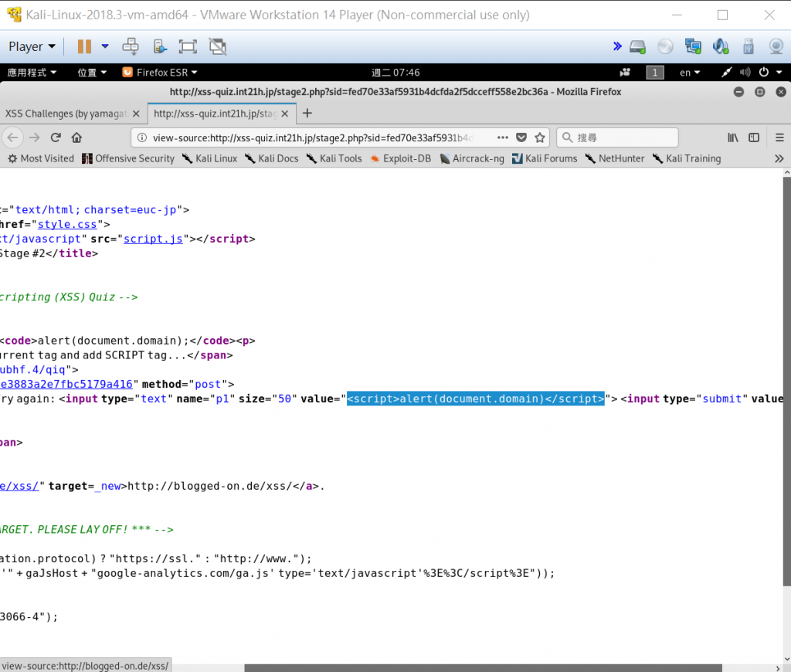Open the Exploit-DB bookmark
The width and height of the screenshot is (791, 672).
pyautogui.click(x=401, y=158)
